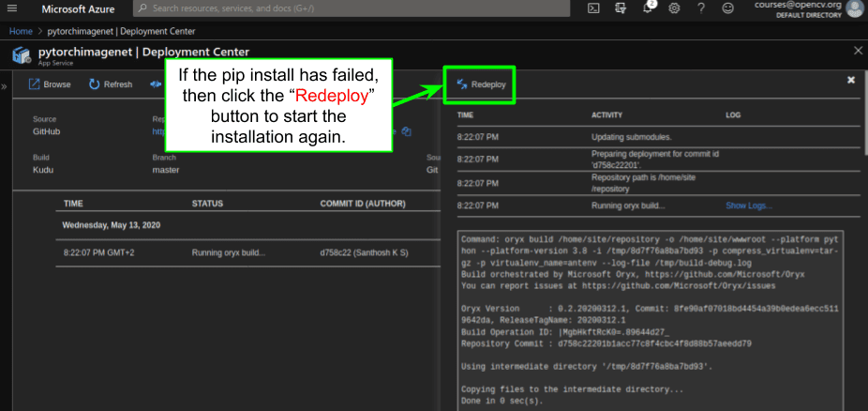The width and height of the screenshot is (868, 411).
Task: Click the Browse toolbar button
Action: [50, 84]
